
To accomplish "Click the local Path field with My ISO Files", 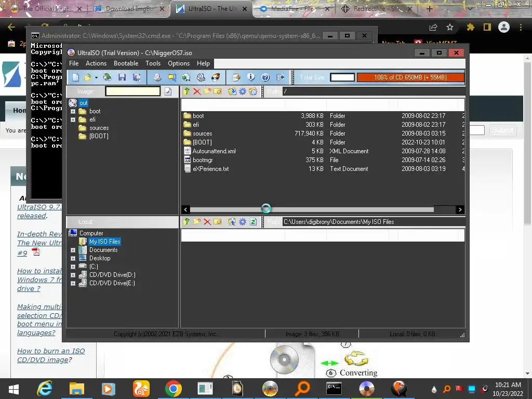I will pyautogui.click(x=374, y=222).
